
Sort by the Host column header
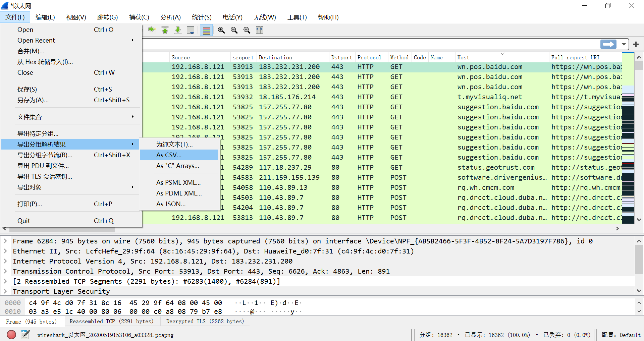tap(502, 57)
